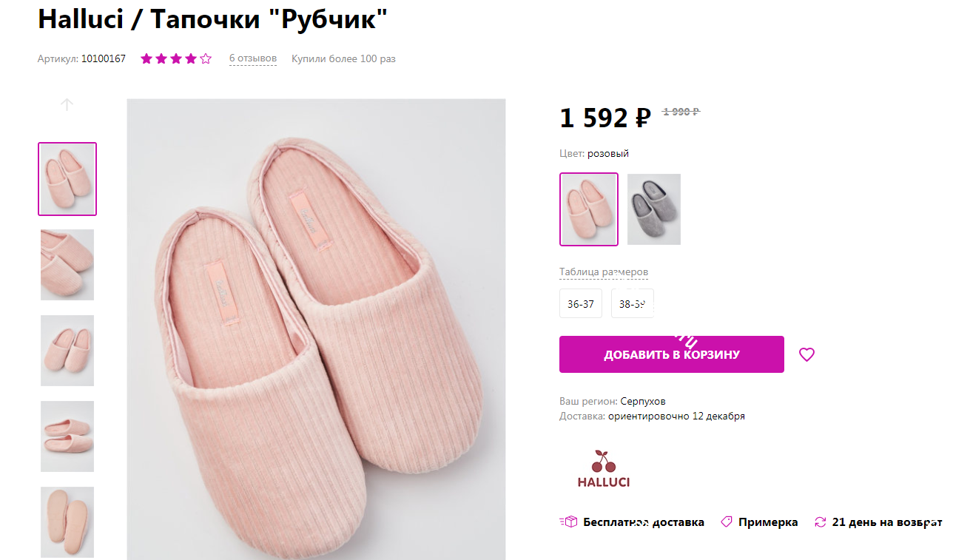Click the fifth unfilled rating star
The image size is (970, 560).
[x=204, y=58]
